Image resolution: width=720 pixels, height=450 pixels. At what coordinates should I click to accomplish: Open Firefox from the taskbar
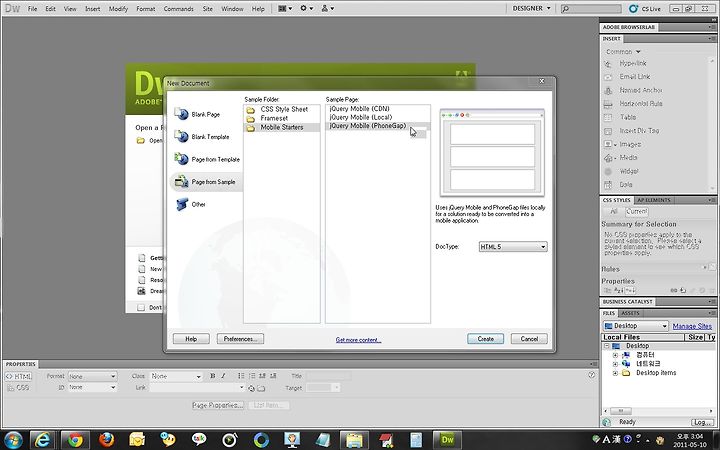tap(107, 440)
